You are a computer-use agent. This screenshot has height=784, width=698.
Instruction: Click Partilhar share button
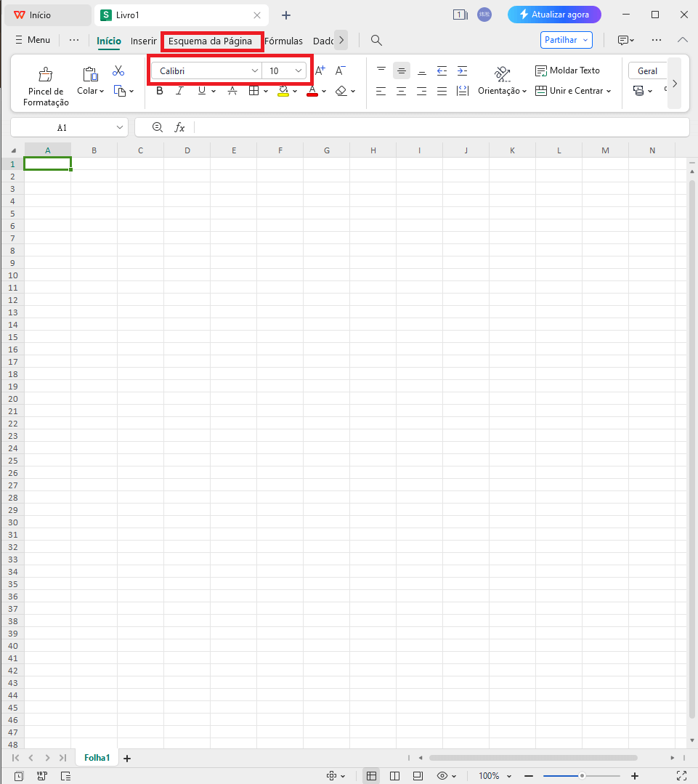[x=566, y=40]
